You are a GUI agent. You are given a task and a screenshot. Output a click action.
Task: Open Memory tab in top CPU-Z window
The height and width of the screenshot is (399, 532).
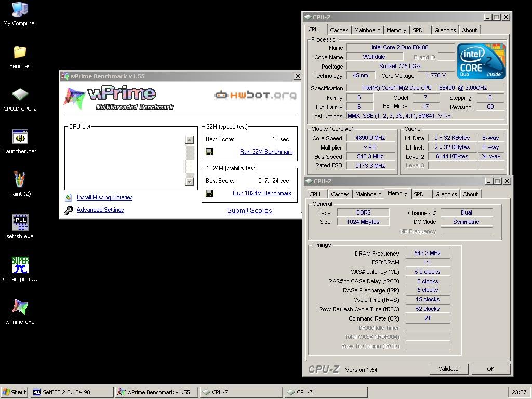coord(396,30)
